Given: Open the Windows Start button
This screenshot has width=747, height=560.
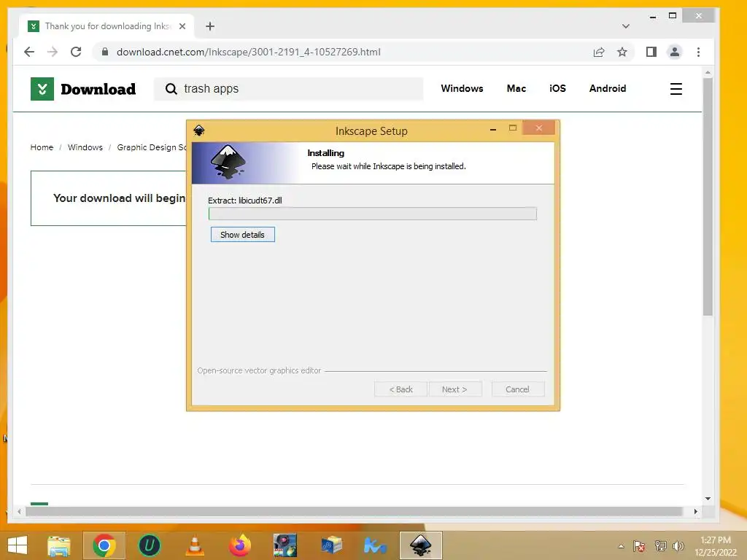Looking at the screenshot, I should click(x=18, y=545).
